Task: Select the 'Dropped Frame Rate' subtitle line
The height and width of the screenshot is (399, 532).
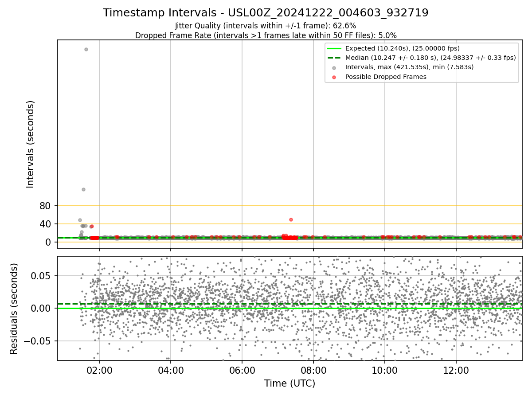Action: click(266, 35)
